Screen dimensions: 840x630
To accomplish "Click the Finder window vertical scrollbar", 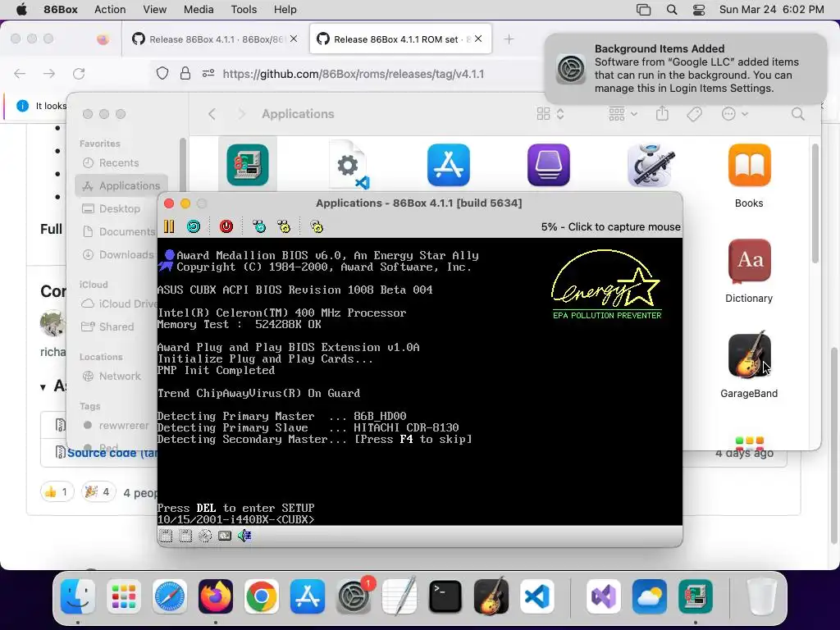I will tap(815, 203).
